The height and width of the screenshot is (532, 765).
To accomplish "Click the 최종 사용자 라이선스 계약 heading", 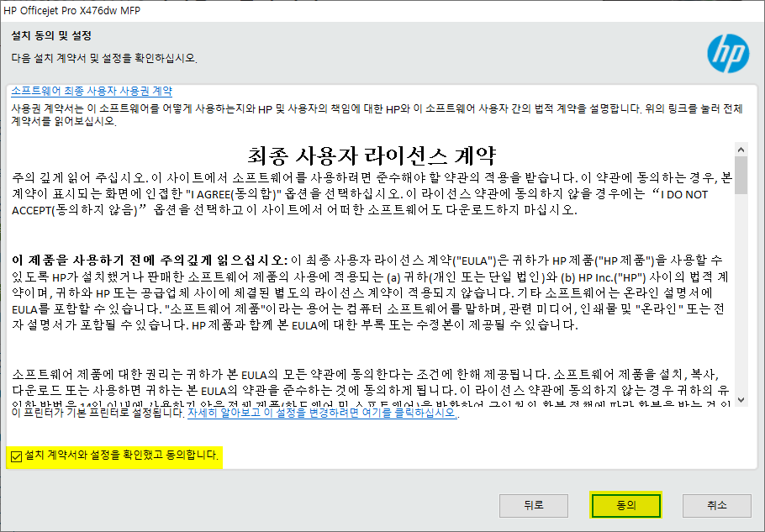I will pos(372,156).
